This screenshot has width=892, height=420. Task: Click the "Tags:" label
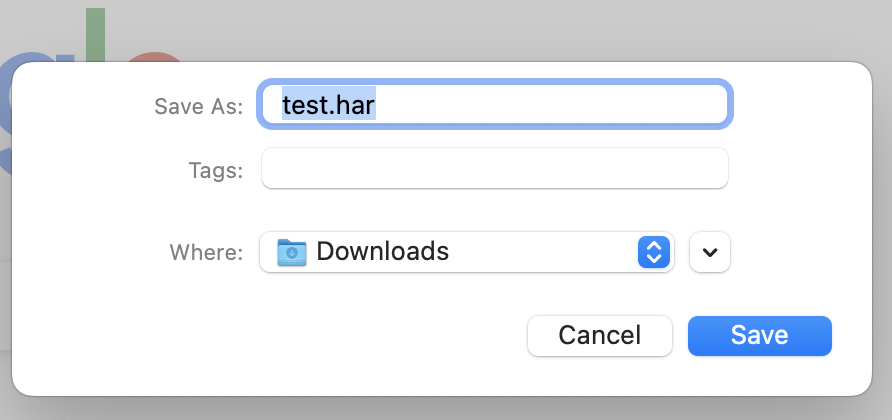[x=215, y=170]
